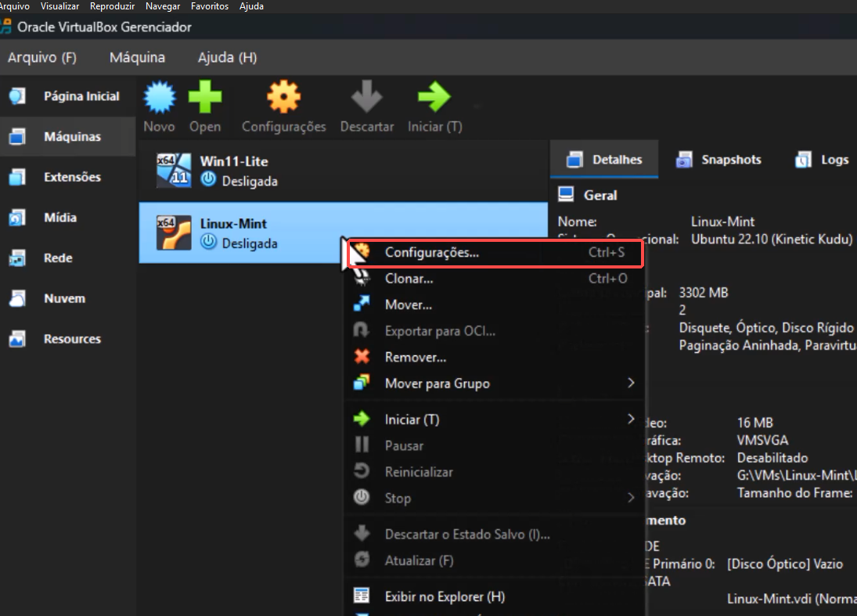Switch to the Logs tab
The image size is (857, 616).
(x=822, y=160)
